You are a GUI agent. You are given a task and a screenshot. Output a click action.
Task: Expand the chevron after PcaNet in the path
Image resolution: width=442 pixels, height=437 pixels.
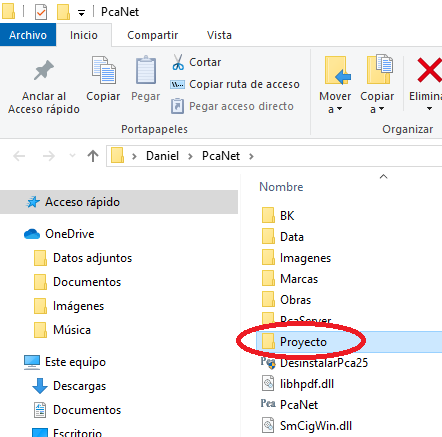pyautogui.click(x=251, y=156)
